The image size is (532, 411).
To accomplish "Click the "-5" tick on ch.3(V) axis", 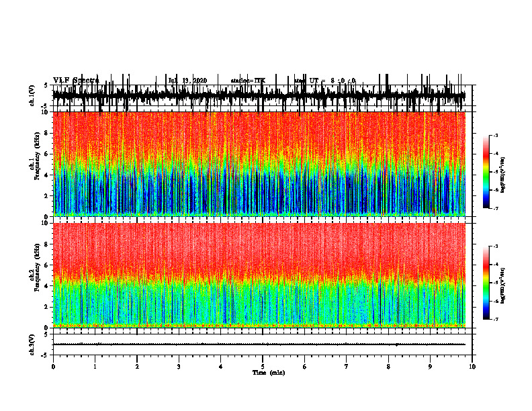I will (x=46, y=355).
